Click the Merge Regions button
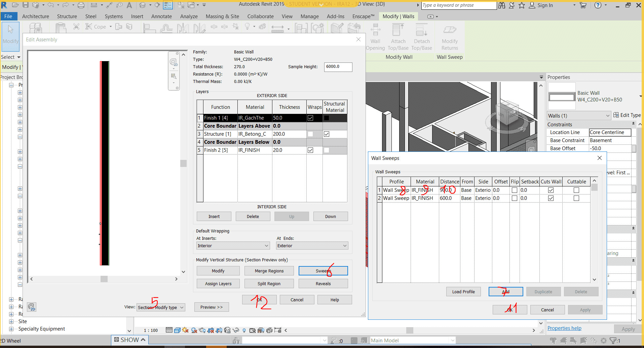Image resolution: width=644 pixels, height=348 pixels. tap(269, 271)
